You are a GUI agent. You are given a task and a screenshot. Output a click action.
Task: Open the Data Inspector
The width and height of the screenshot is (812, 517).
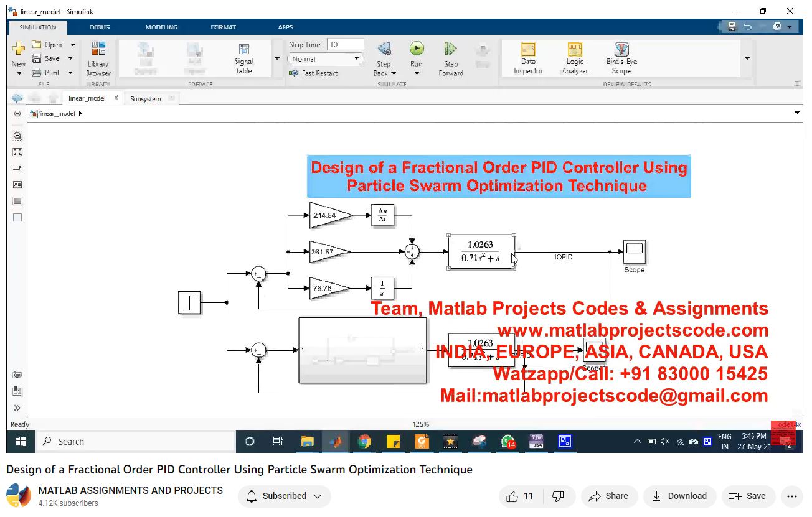coord(528,58)
